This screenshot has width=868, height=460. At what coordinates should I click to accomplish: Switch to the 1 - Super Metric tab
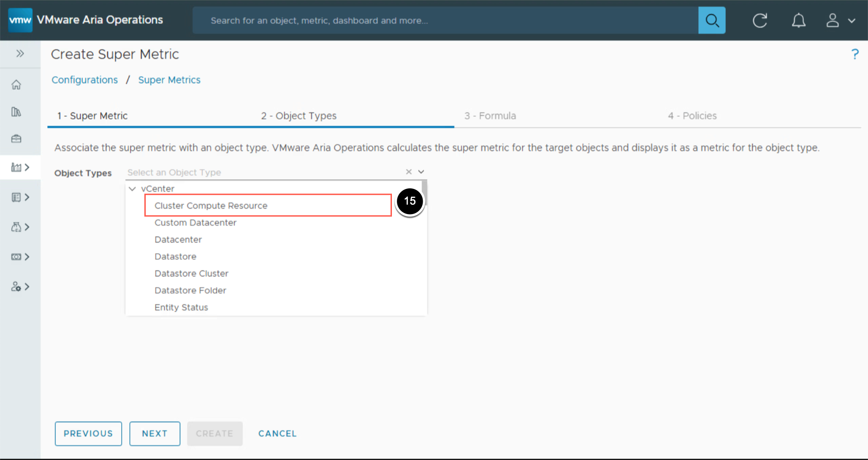(92, 116)
